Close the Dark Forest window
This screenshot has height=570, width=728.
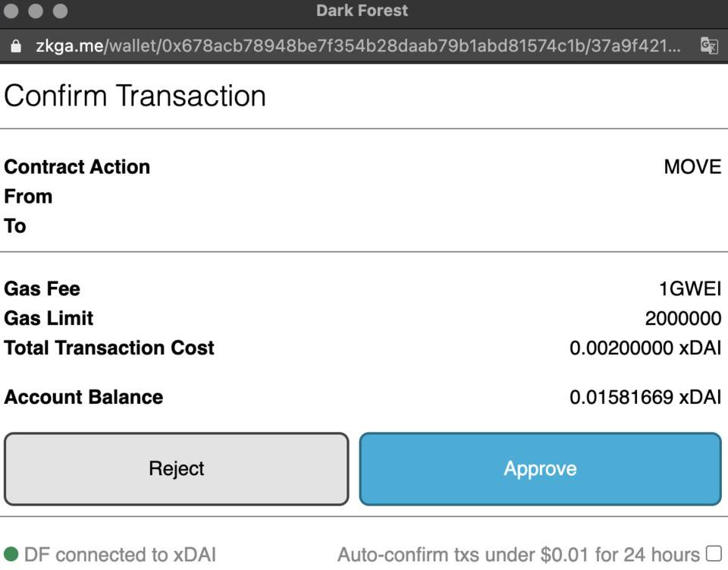coord(13,11)
